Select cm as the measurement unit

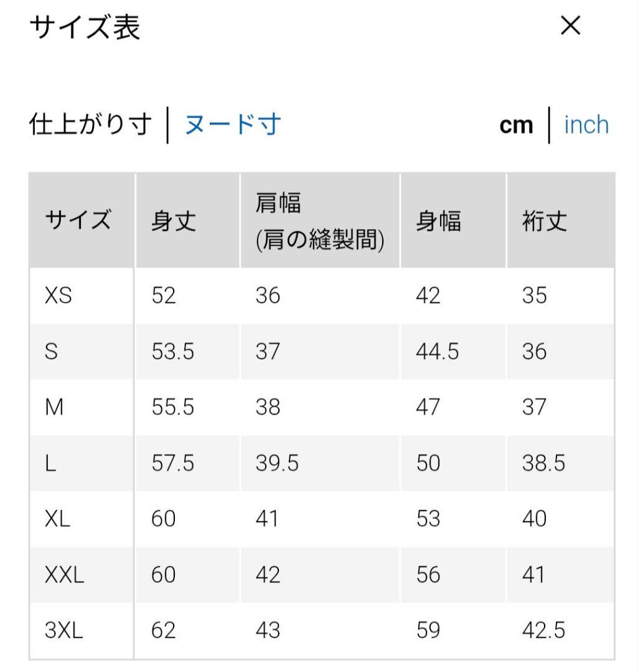[516, 125]
